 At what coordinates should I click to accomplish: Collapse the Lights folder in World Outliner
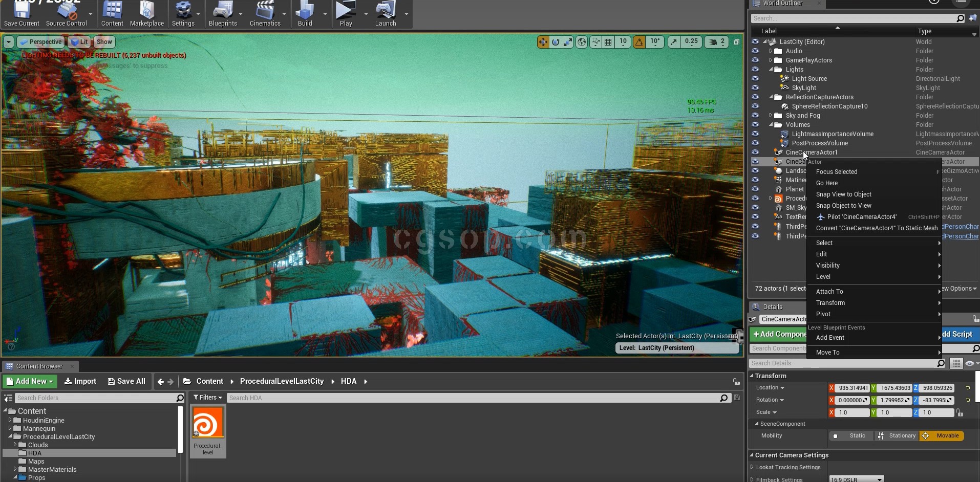tap(771, 70)
